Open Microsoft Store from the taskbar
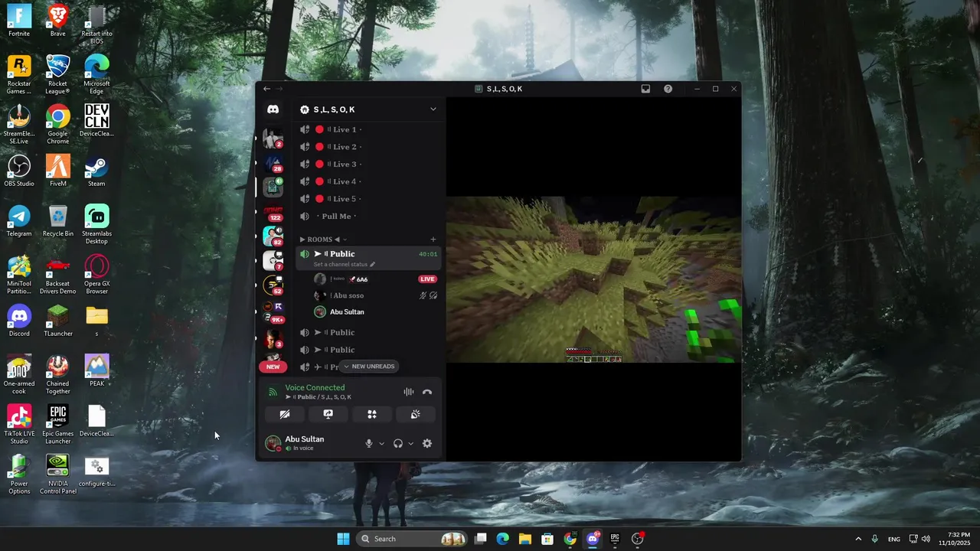 click(547, 539)
